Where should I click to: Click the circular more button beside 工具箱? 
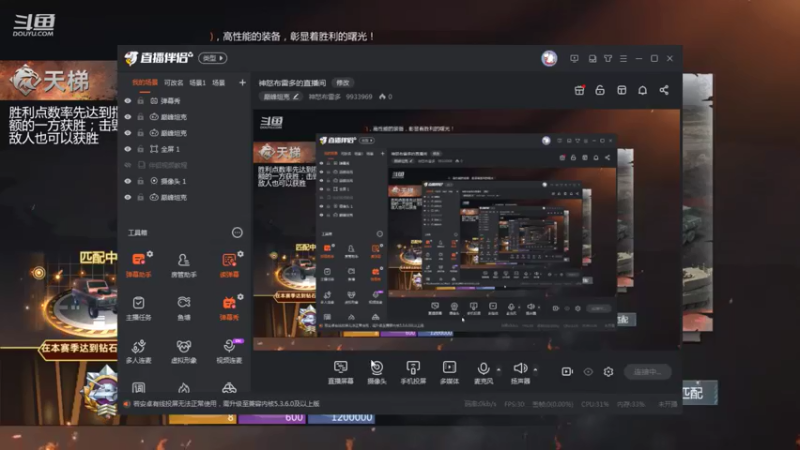[x=237, y=233]
